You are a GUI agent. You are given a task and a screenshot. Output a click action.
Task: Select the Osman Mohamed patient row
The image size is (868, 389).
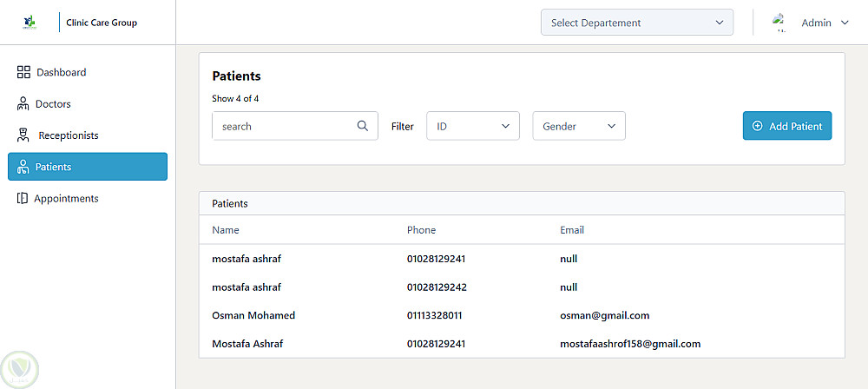253,315
